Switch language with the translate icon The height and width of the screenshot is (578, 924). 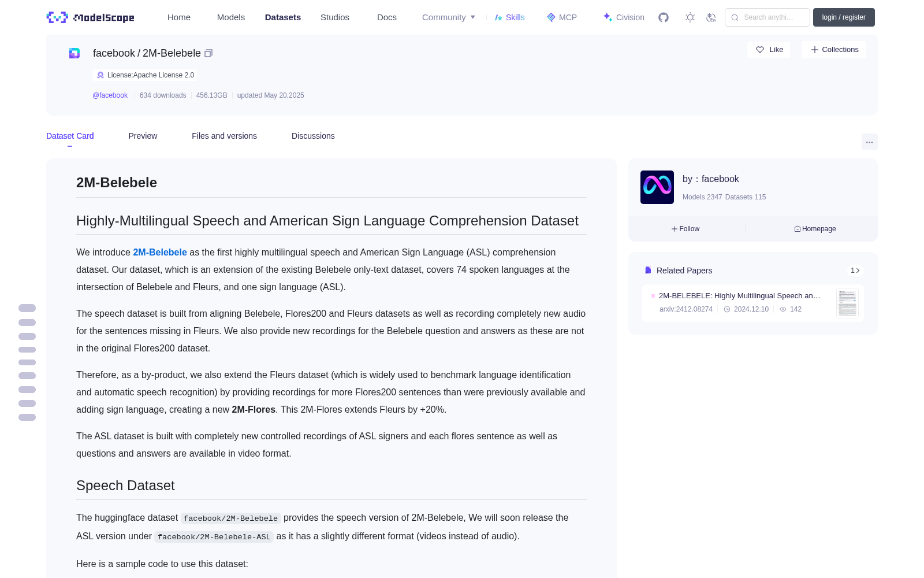pyautogui.click(x=711, y=17)
